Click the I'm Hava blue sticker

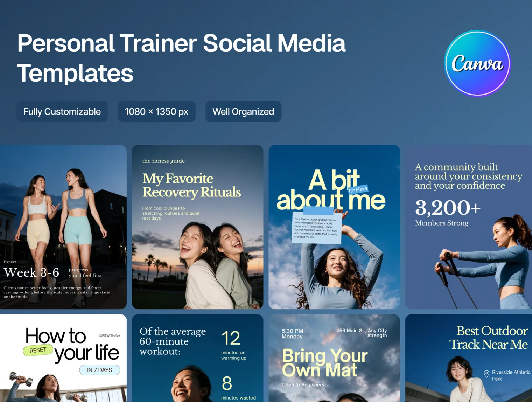(x=358, y=189)
